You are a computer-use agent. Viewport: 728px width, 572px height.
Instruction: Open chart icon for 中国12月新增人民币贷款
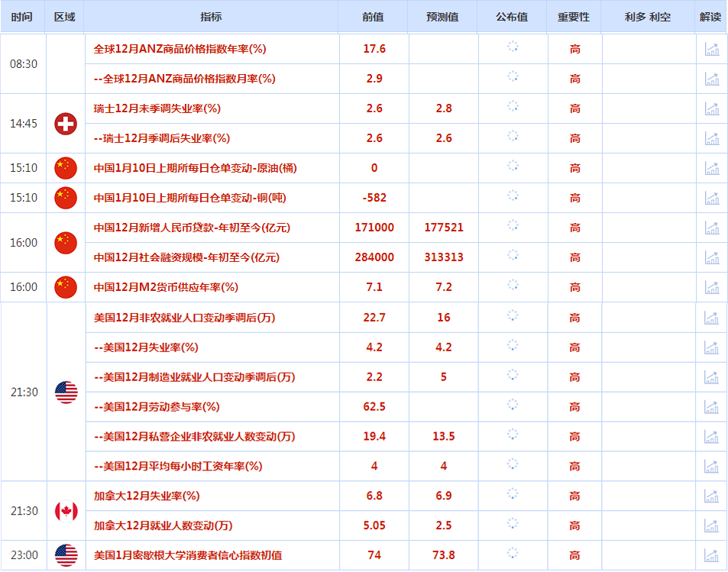click(x=712, y=227)
